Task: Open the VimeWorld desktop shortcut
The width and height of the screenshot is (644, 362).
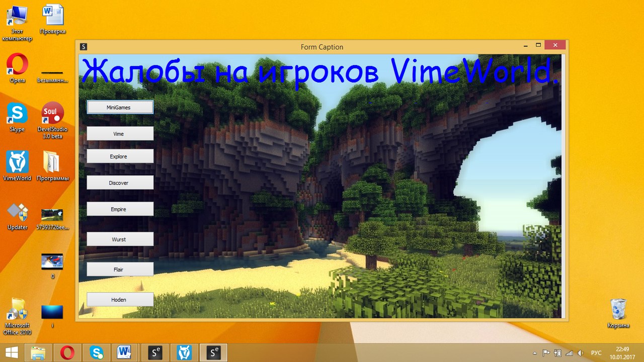Action: tap(17, 166)
